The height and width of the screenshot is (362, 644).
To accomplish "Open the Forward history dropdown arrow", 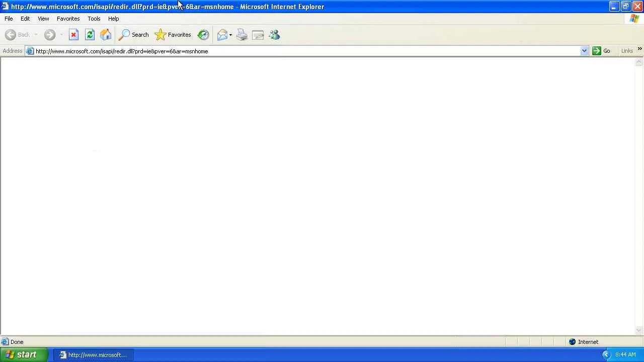I will pyautogui.click(x=61, y=35).
